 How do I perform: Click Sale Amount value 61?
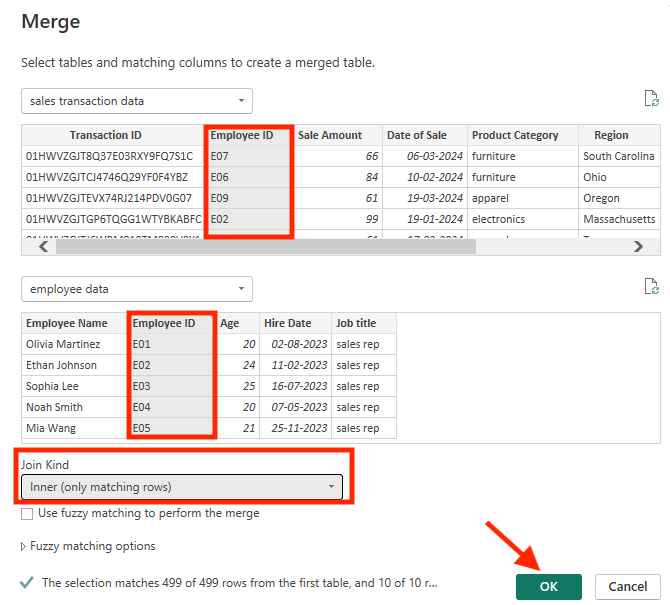[338, 198]
